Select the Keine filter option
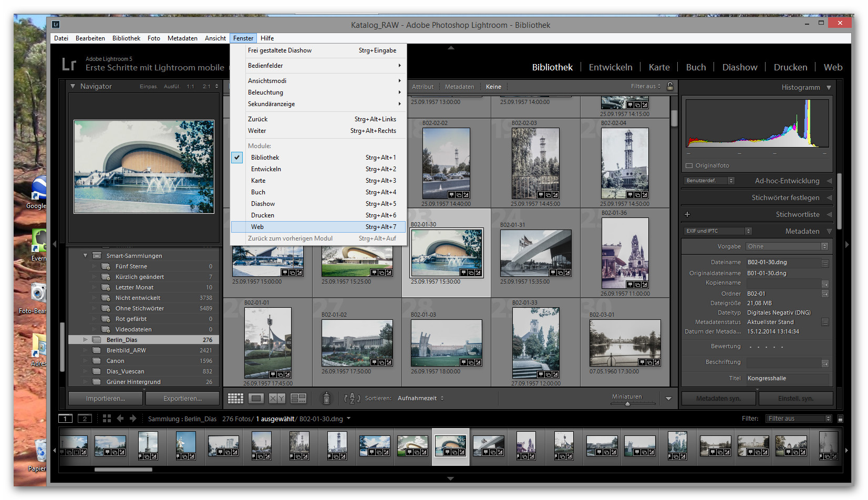 click(x=493, y=87)
